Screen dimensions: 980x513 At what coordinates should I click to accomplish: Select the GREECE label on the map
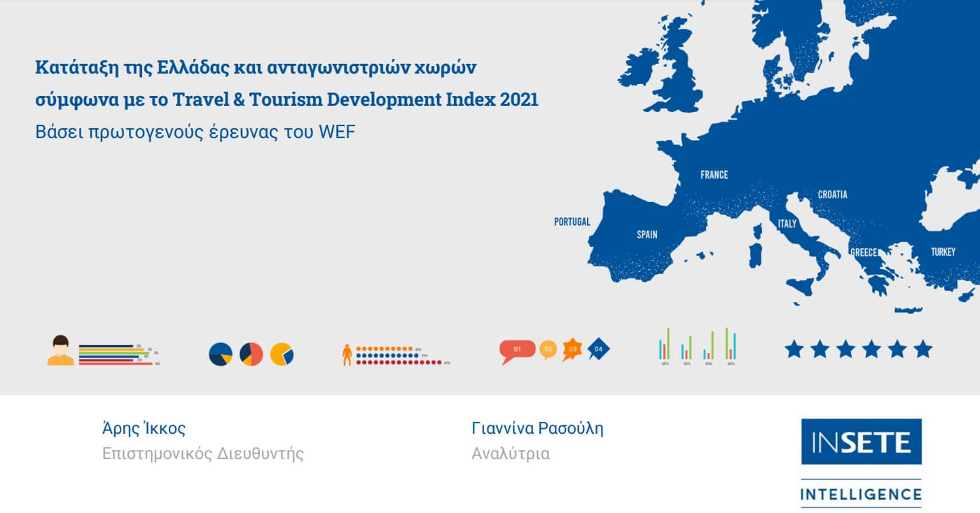point(864,252)
